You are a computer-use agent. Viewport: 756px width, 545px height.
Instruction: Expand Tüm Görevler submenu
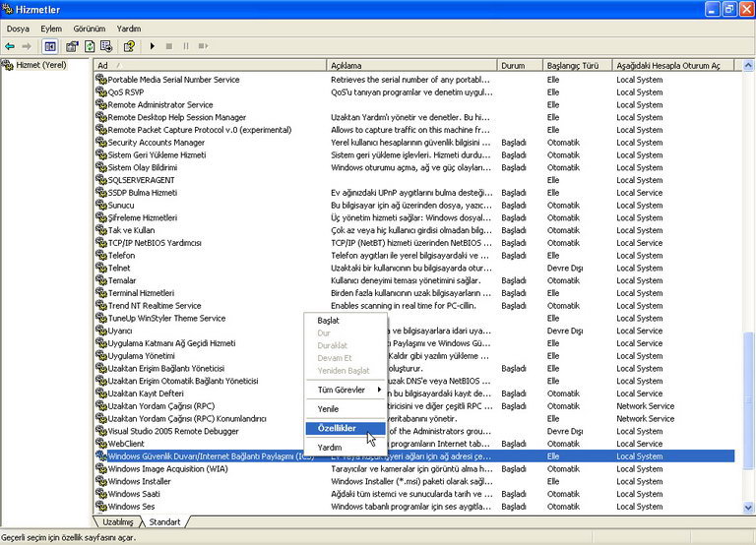(346, 390)
